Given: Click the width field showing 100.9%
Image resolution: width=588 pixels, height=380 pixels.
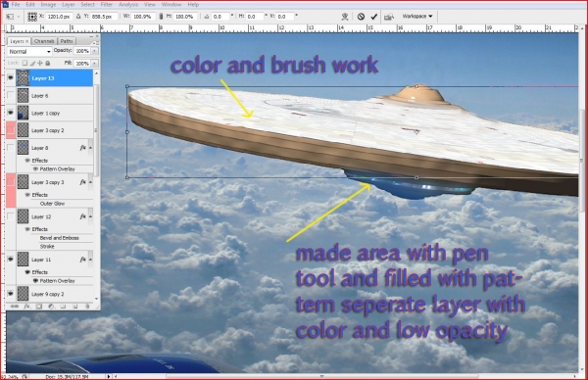Looking at the screenshot, I should 142,17.
